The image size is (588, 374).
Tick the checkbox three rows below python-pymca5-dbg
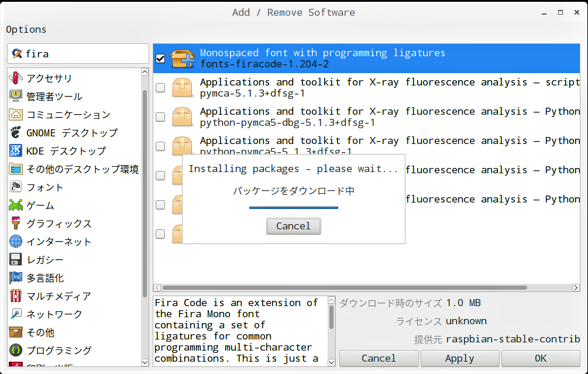pyautogui.click(x=160, y=205)
